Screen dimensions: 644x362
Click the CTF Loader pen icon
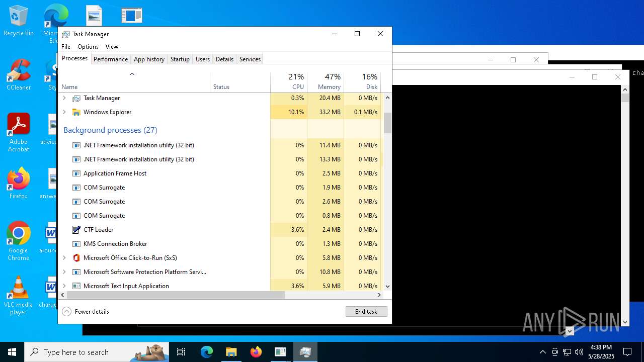[x=76, y=230]
